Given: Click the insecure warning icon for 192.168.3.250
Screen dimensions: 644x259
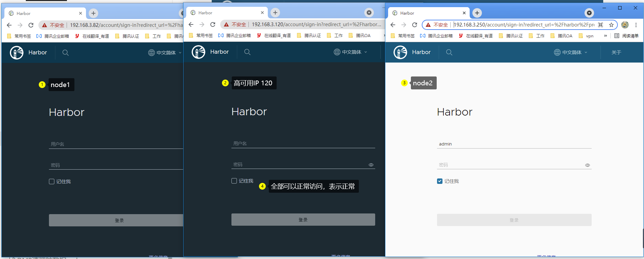Looking at the screenshot, I should click(428, 25).
